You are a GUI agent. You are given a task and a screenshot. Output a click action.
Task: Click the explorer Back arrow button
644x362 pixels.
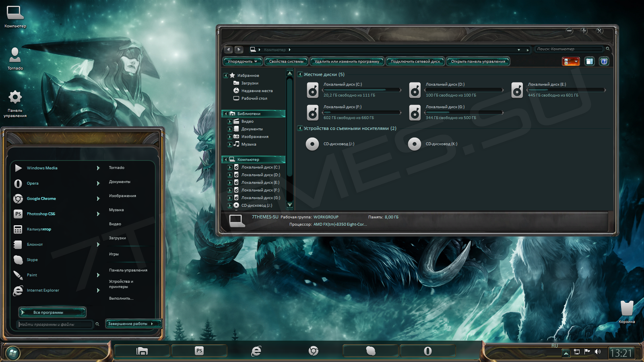[229, 49]
